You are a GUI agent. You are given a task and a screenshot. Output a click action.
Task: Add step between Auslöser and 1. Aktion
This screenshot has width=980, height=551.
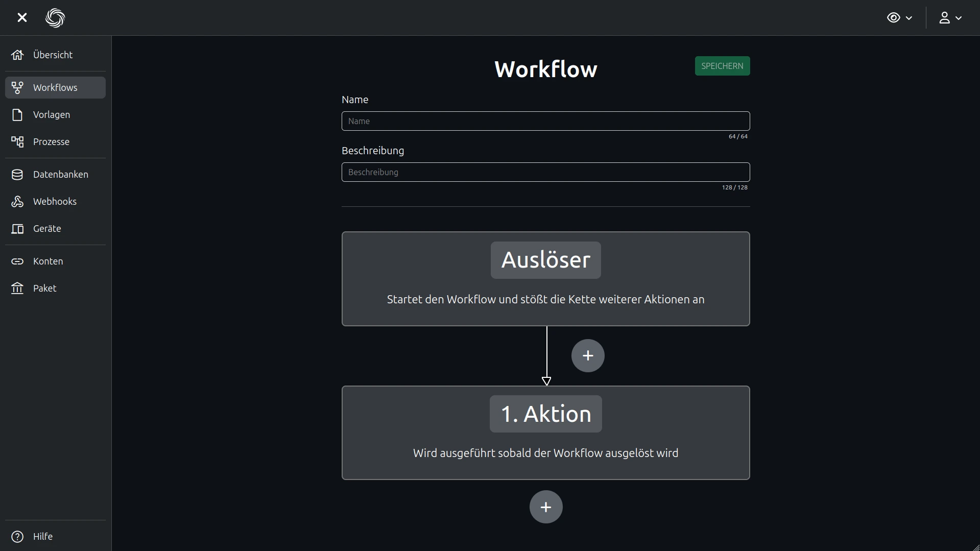(588, 355)
